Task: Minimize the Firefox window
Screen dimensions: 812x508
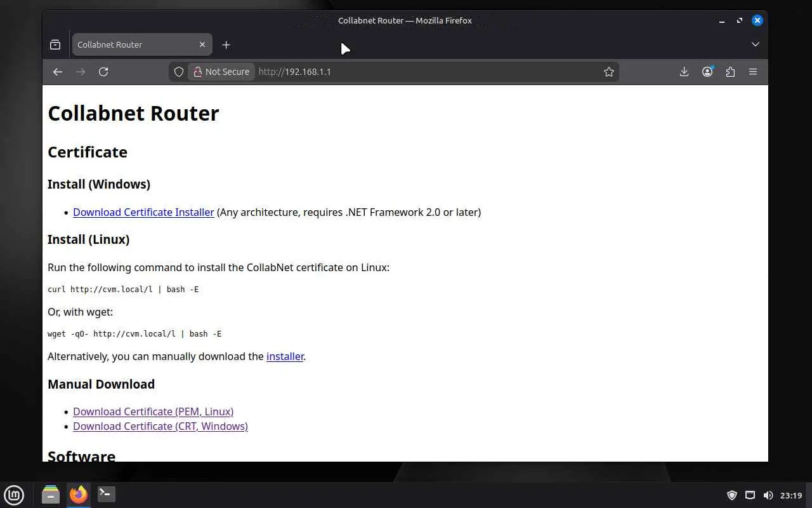Action: [722, 20]
